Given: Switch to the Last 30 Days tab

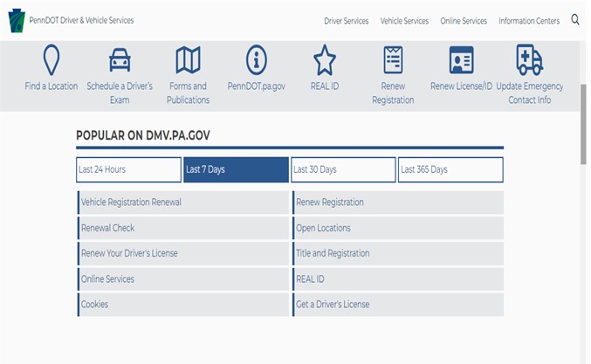Looking at the screenshot, I should click(343, 169).
